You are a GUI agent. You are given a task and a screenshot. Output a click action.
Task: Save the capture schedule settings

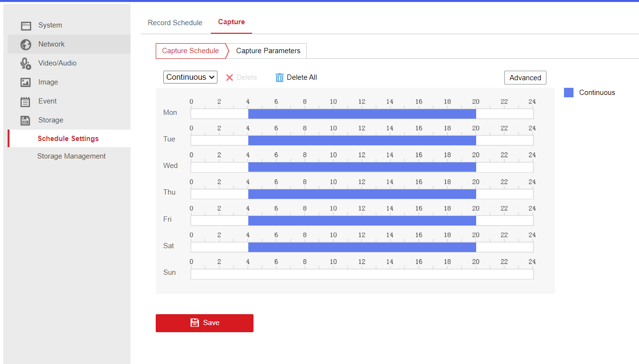click(204, 323)
